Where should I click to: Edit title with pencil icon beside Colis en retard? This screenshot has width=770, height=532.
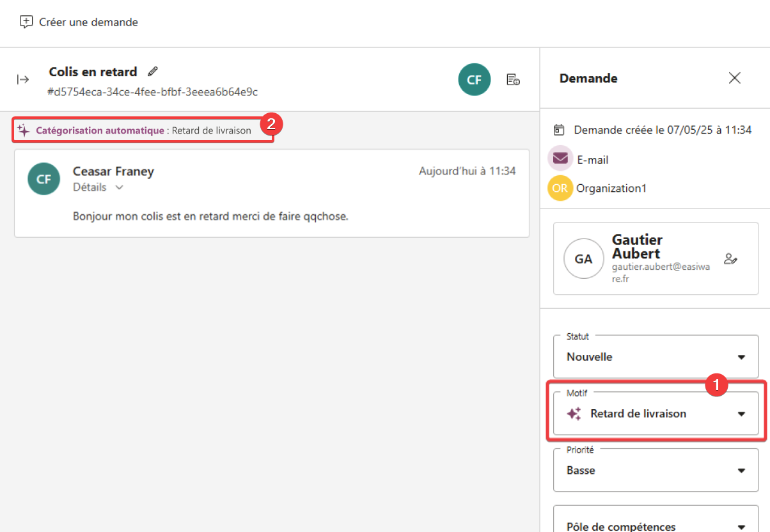click(x=152, y=71)
